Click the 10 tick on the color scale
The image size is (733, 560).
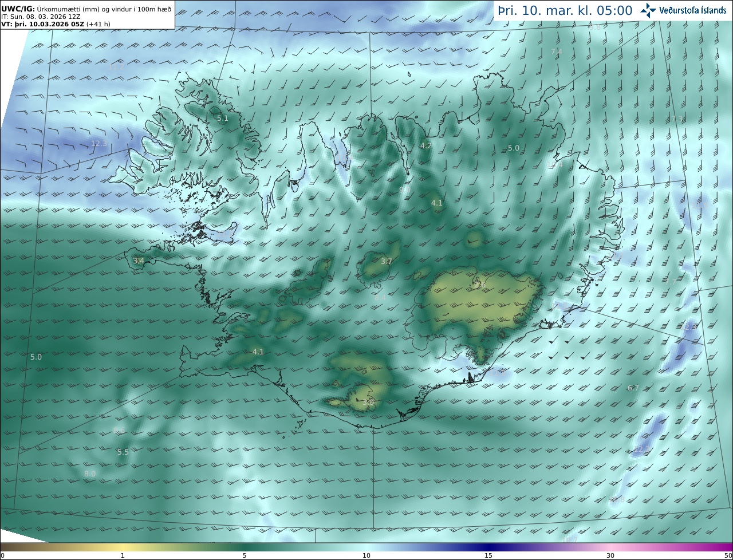click(x=366, y=555)
